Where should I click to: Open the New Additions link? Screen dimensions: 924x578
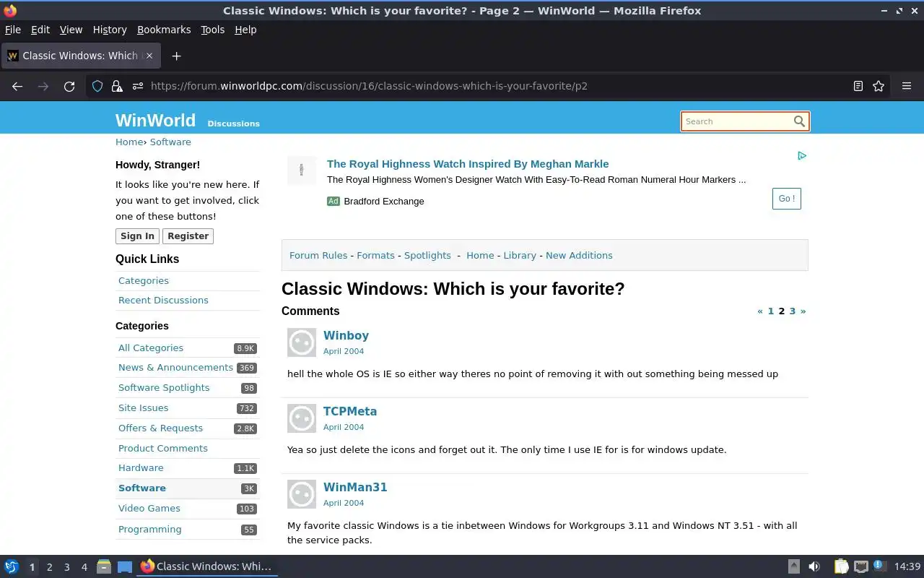point(579,256)
